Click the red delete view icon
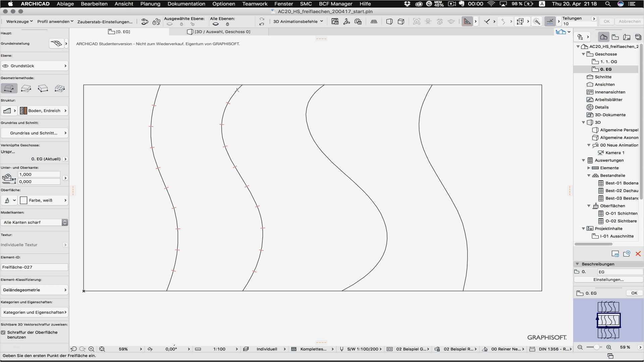Screen dimensions: 644x362 point(638,254)
